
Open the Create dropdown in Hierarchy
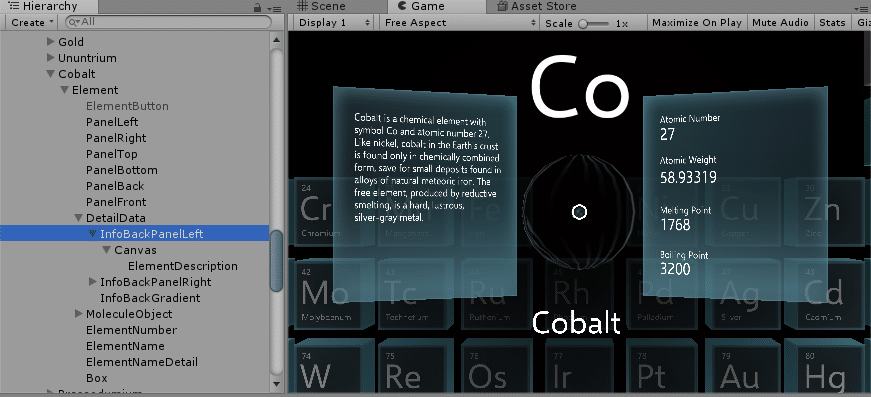[32, 22]
